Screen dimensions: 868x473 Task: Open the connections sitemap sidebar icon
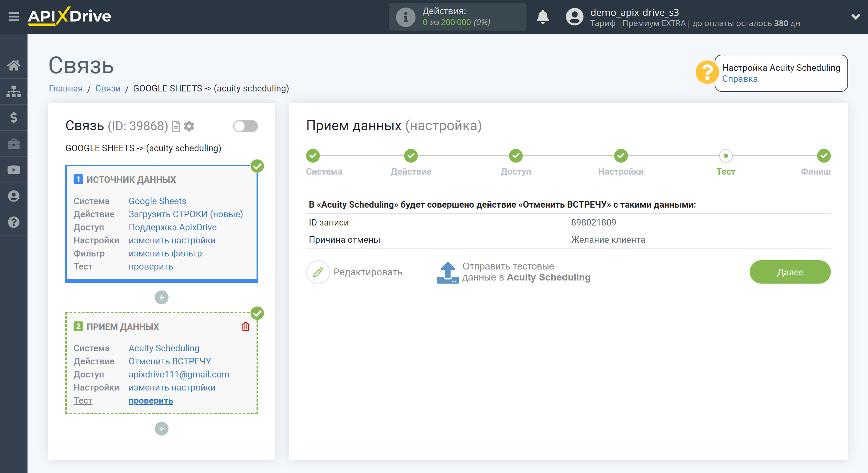[14, 91]
